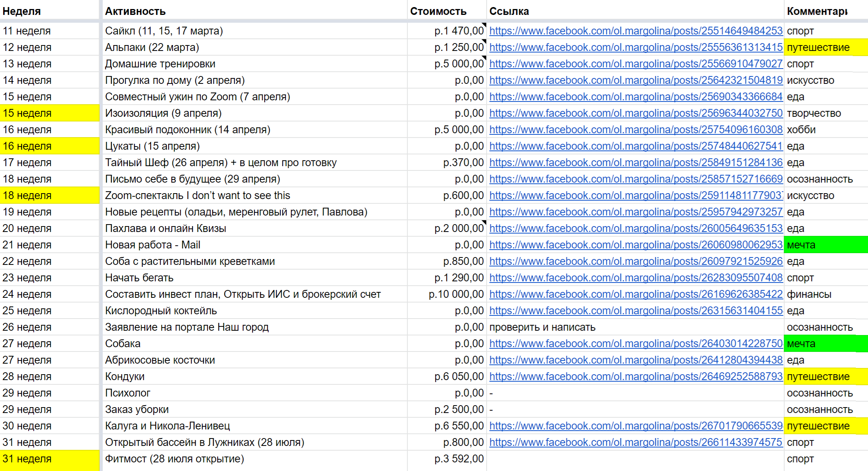Select cell 'проверить и написать'
868x471 pixels.
point(635,327)
